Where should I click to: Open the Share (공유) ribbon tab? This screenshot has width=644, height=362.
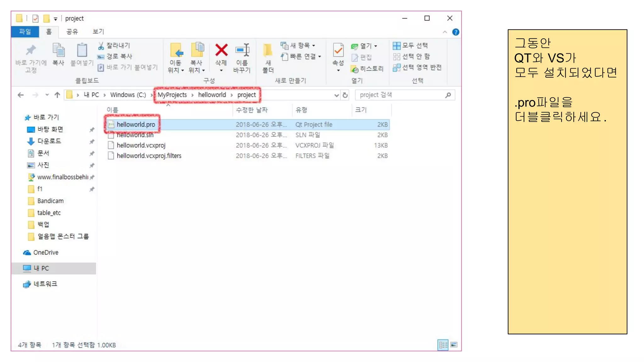pyautogui.click(x=72, y=31)
